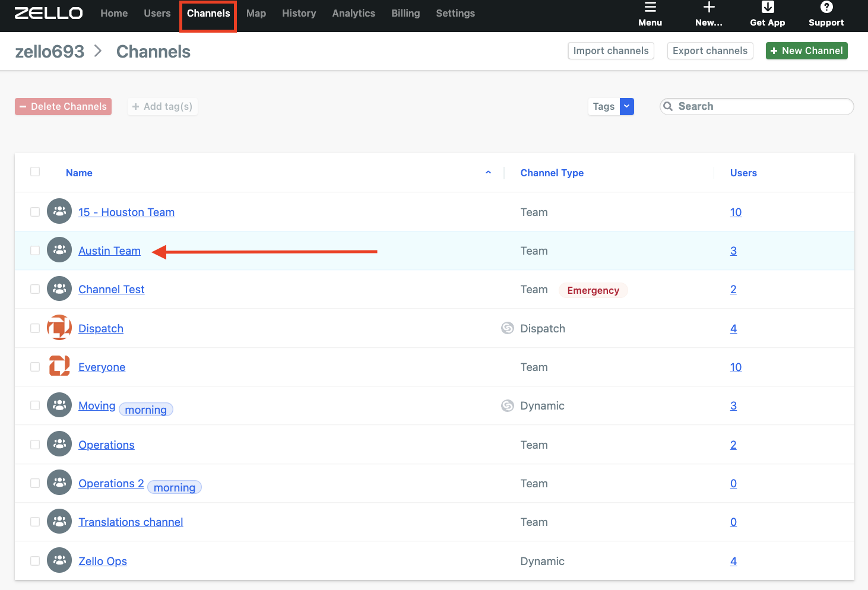Click the morning tag beside Moving
This screenshot has height=590, width=868.
tap(146, 410)
